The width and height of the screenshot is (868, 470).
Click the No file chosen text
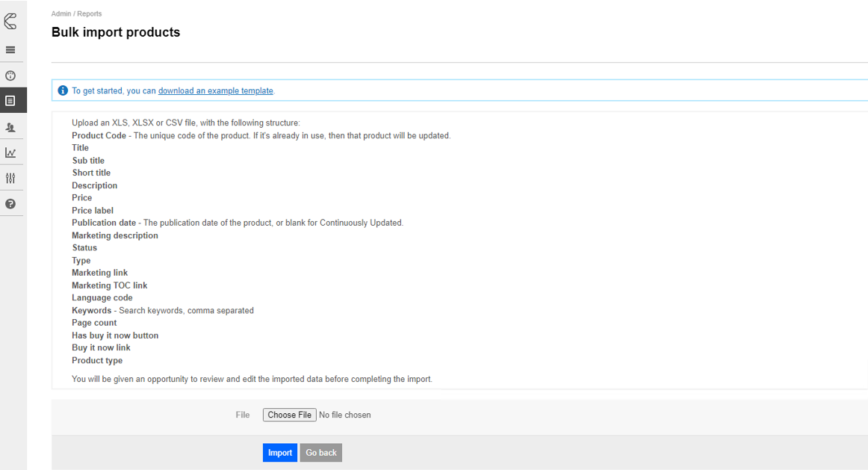tap(344, 415)
